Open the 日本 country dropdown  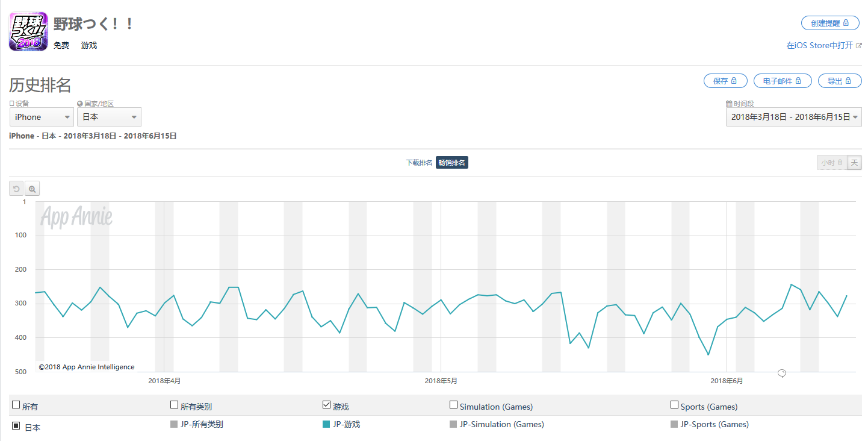[109, 117]
